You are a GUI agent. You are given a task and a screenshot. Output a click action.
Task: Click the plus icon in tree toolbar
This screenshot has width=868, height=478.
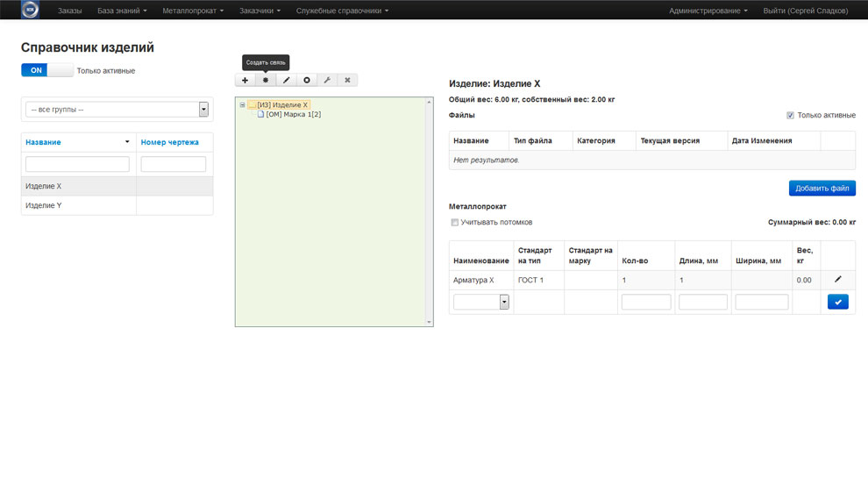(245, 80)
